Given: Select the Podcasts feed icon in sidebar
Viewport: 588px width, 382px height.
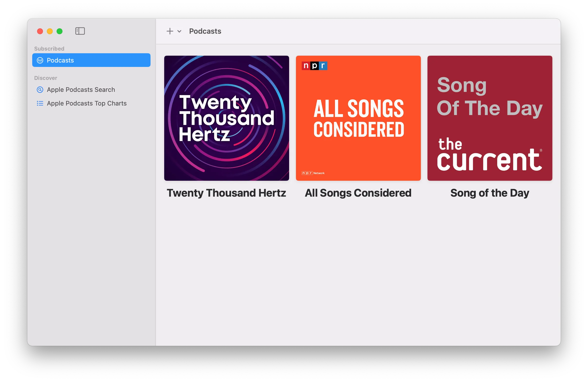Looking at the screenshot, I should click(40, 60).
